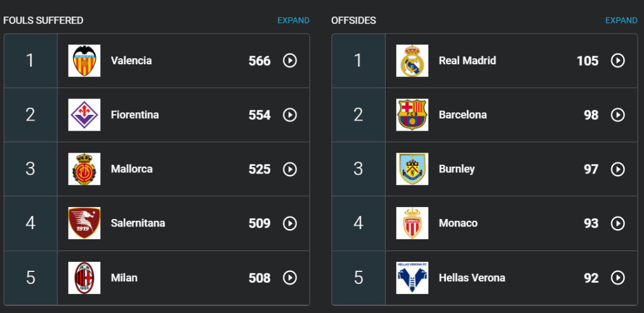Click play icon next to Real Madrid

pos(618,61)
